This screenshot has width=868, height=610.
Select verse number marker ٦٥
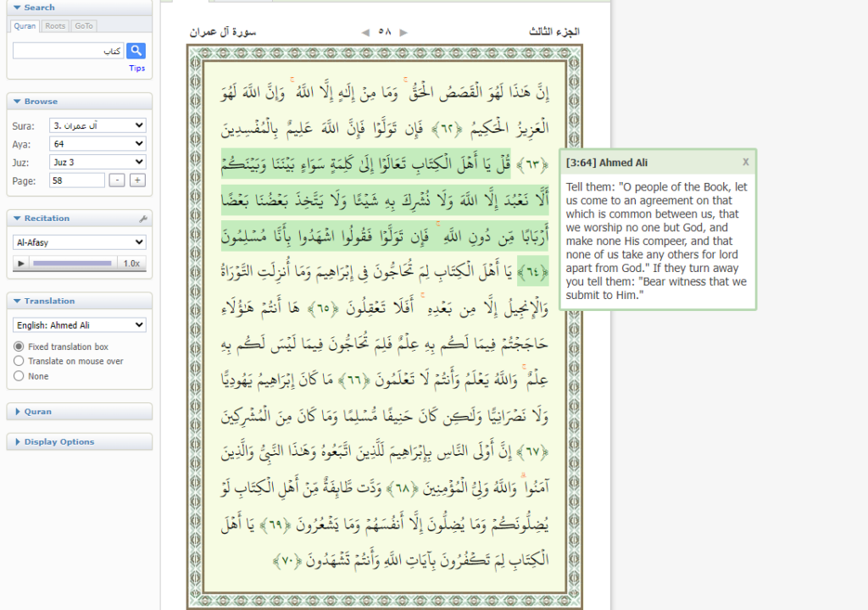[323, 308]
